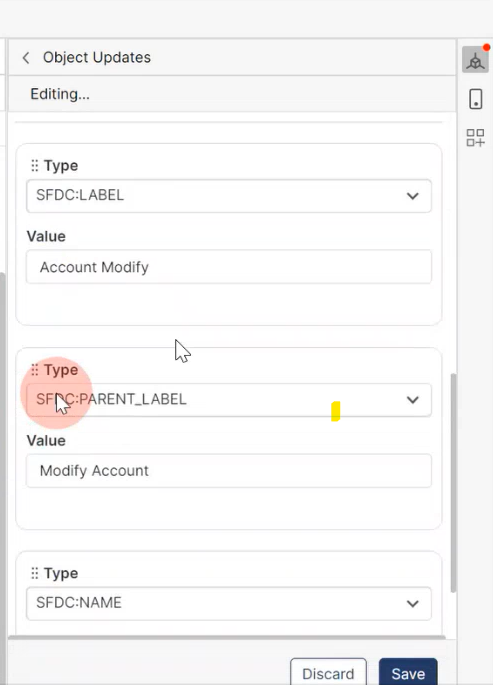Image resolution: width=493 pixels, height=685 pixels.
Task: Click the Editing... status label
Action: (x=60, y=94)
